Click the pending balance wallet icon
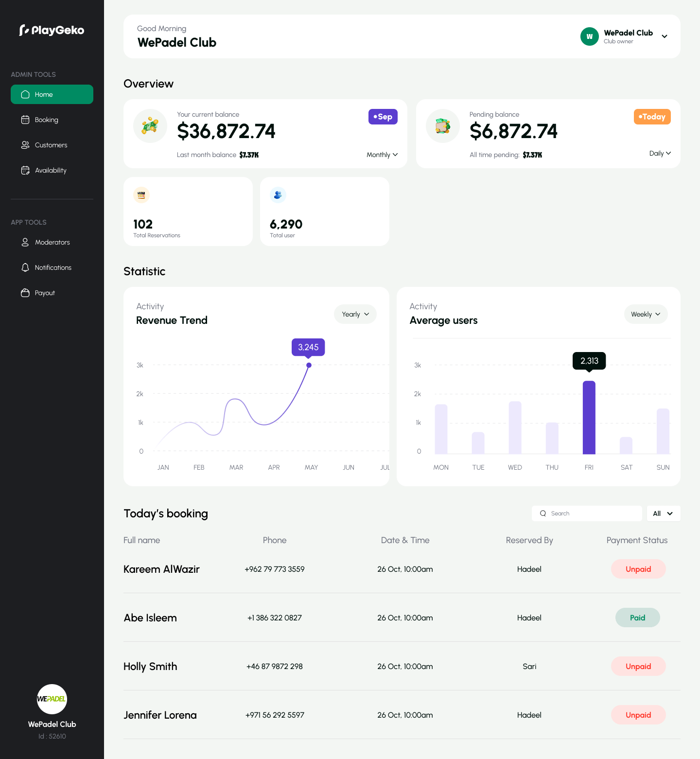 (443, 126)
